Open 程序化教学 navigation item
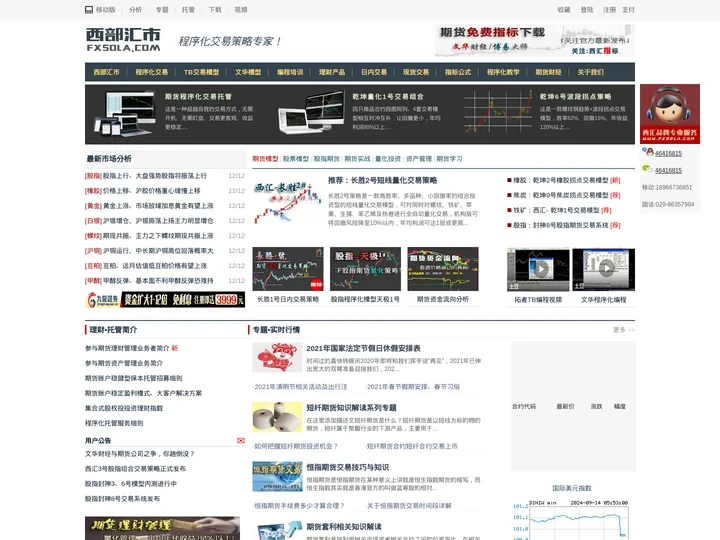720x540 pixels. tap(503, 72)
